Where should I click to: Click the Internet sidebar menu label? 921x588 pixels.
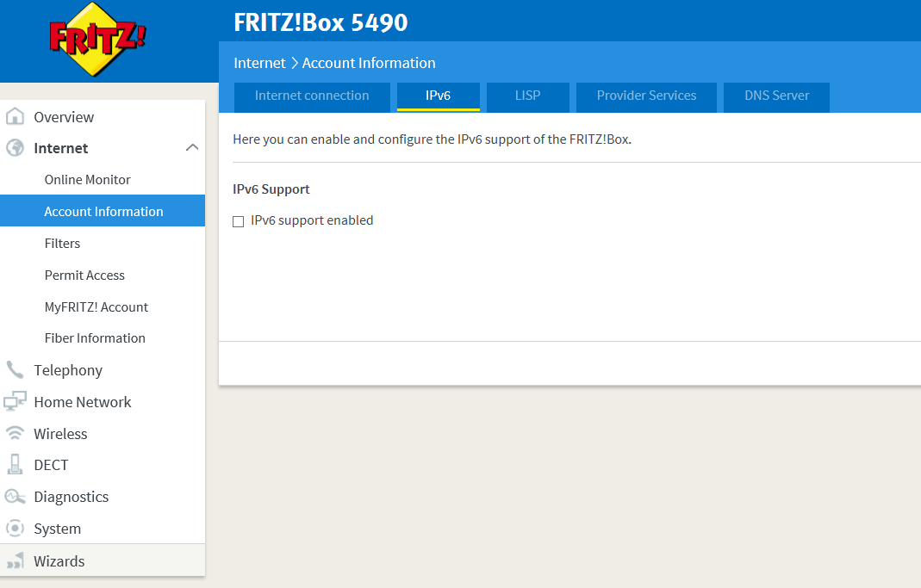point(61,148)
